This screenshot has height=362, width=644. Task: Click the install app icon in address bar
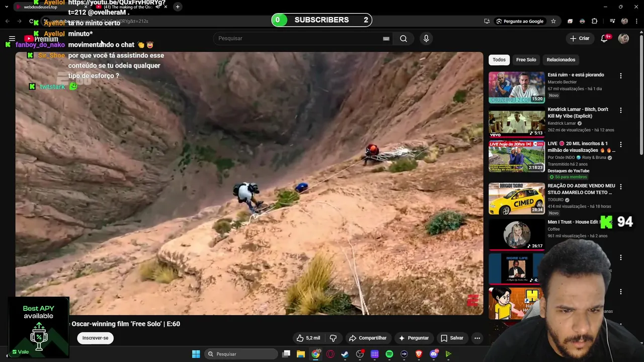(x=487, y=21)
